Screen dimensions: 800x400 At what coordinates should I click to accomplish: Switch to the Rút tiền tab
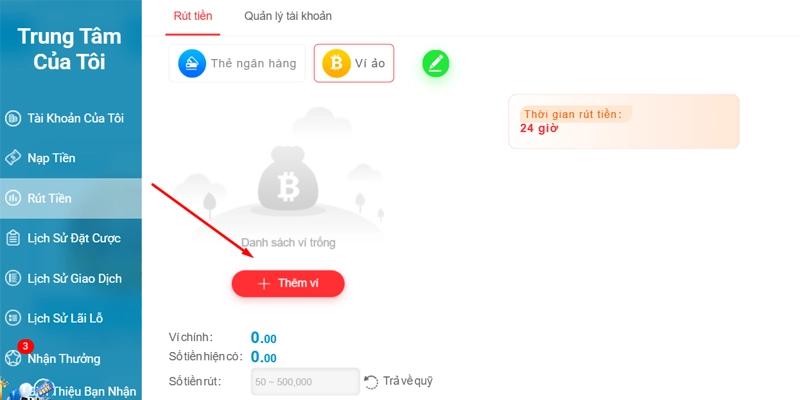click(193, 16)
